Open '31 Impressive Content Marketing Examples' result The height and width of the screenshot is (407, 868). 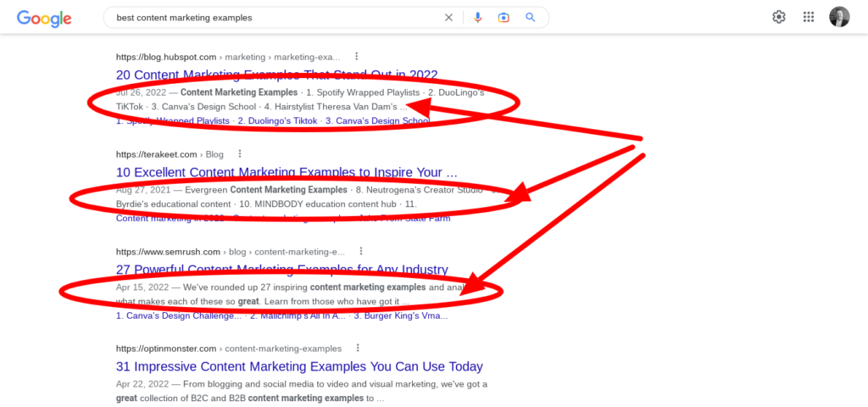point(299,366)
